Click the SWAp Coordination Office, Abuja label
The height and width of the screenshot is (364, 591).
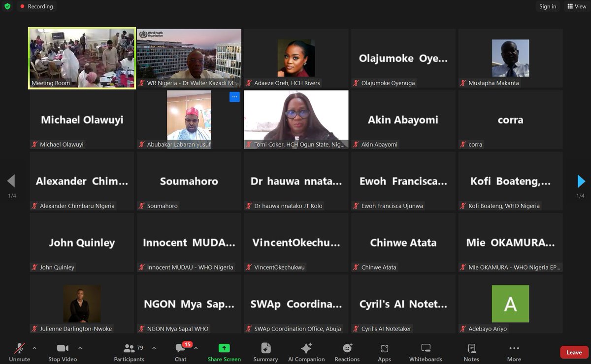[x=297, y=329]
